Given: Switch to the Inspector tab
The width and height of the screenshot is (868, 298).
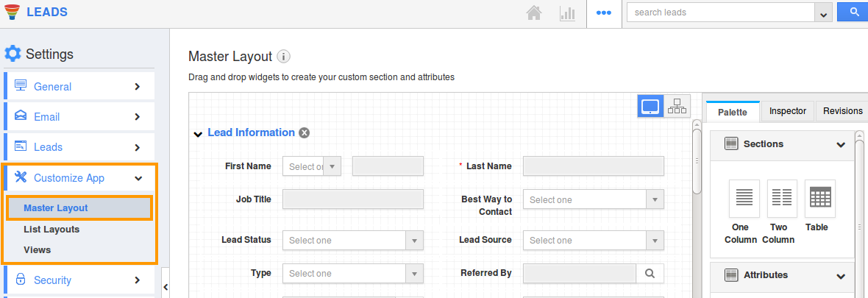Looking at the screenshot, I should (x=787, y=111).
